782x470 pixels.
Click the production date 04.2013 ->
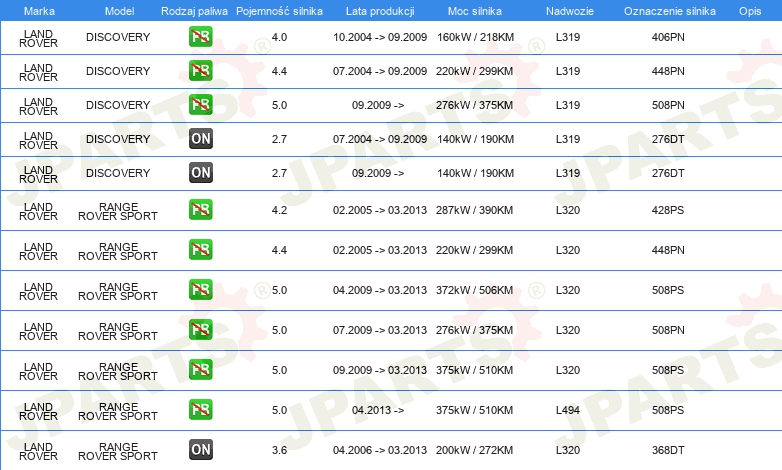pos(378,410)
